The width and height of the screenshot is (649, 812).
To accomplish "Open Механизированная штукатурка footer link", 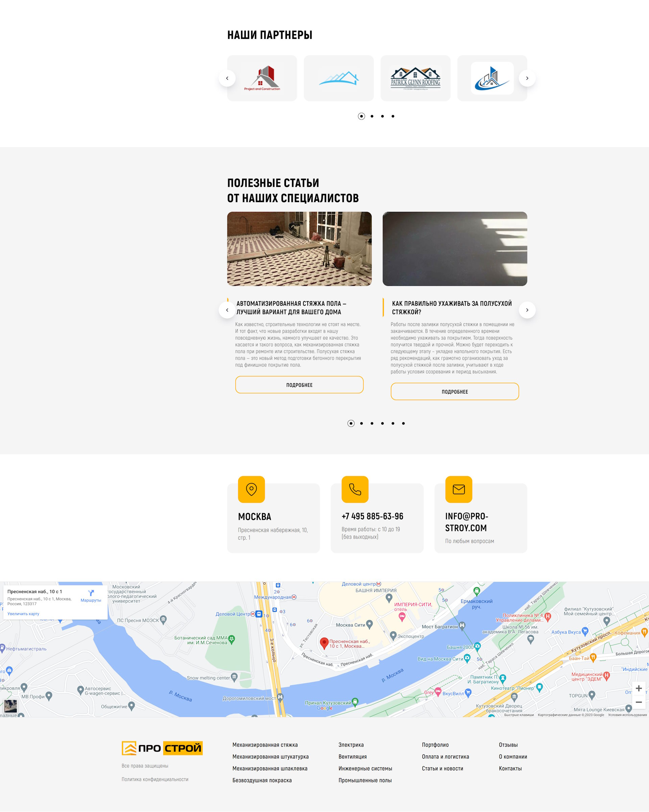I will click(270, 757).
